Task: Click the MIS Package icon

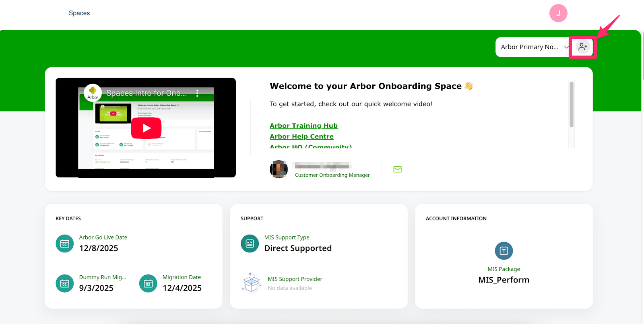Action: tap(504, 251)
